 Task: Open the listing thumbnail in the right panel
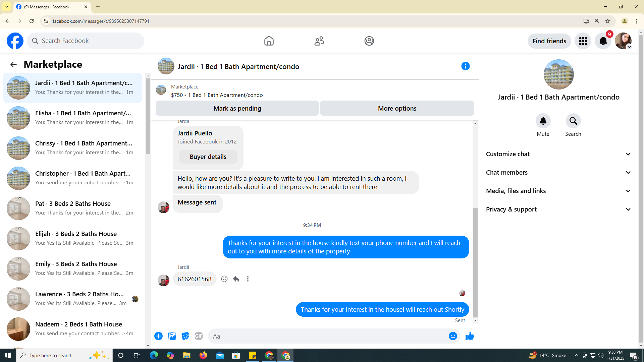point(558,74)
